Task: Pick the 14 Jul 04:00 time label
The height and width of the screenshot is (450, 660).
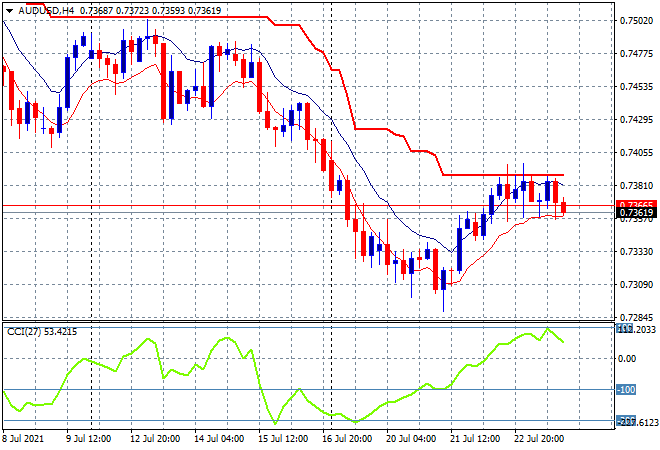Action: pos(219,439)
